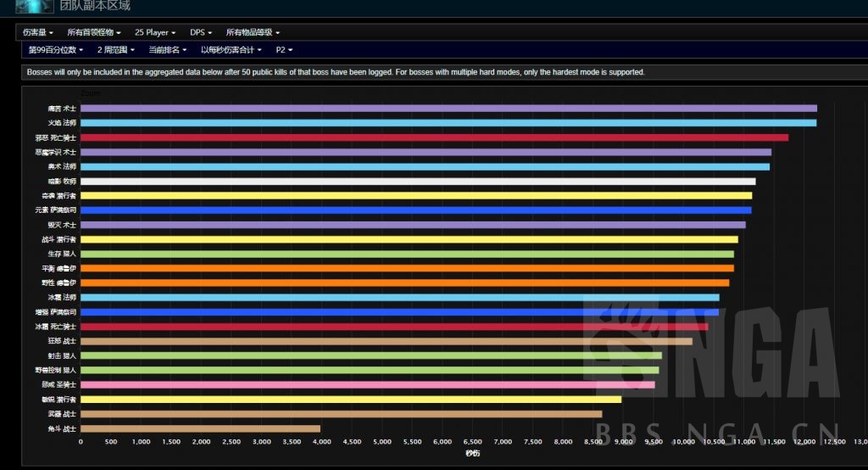Open the 所有物品等级 item level dropdown
Screen dimensions: 868x470
(x=253, y=33)
